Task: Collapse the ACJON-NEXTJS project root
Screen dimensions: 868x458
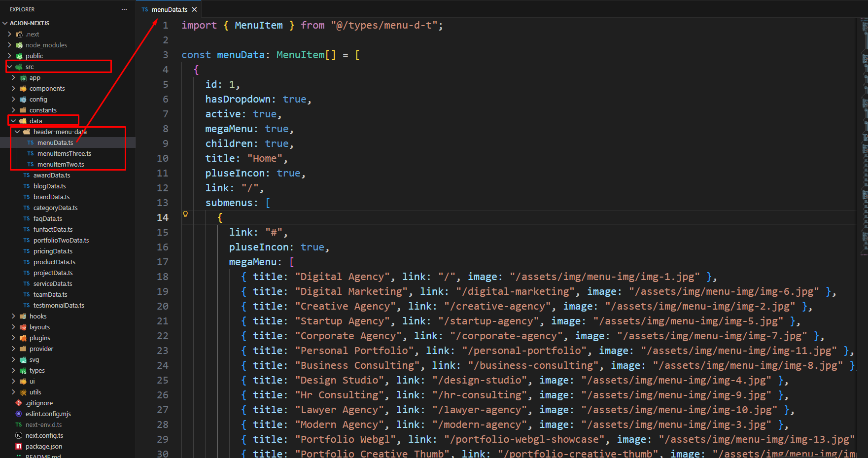Action: [5, 23]
